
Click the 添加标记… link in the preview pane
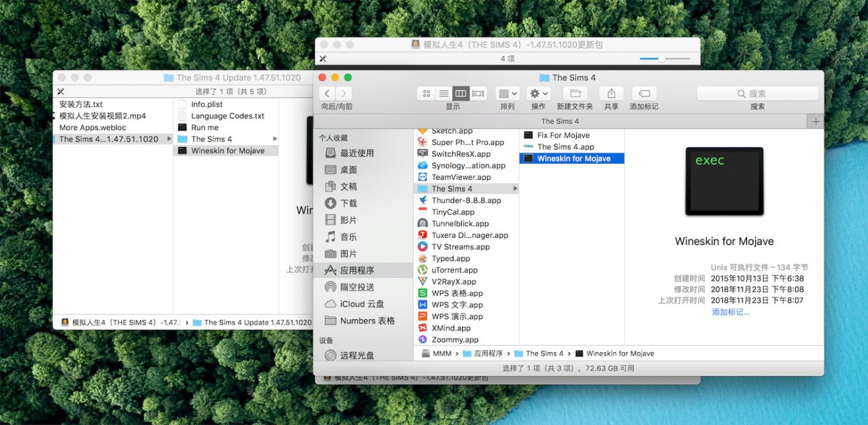click(731, 312)
